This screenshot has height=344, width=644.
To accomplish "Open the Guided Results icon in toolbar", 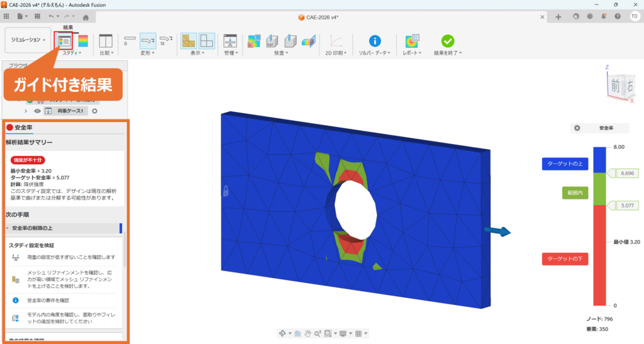I will [x=64, y=40].
